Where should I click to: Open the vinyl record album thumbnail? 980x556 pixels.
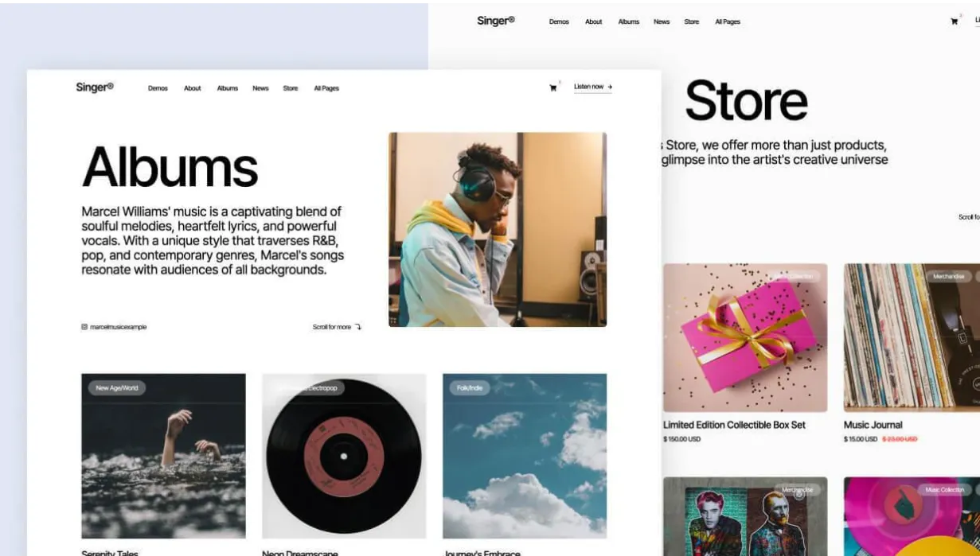(344, 457)
